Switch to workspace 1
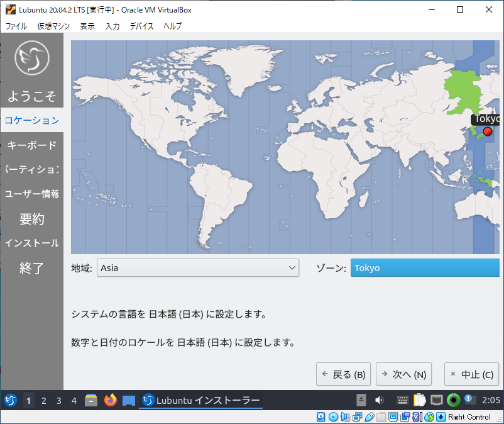Image resolution: width=504 pixels, height=424 pixels. pyautogui.click(x=29, y=401)
